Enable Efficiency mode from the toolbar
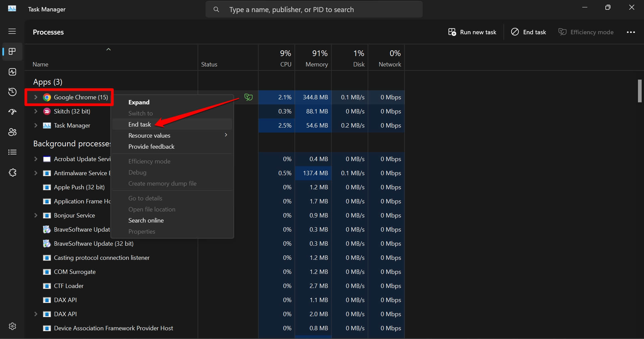This screenshot has height=339, width=644. pyautogui.click(x=586, y=32)
